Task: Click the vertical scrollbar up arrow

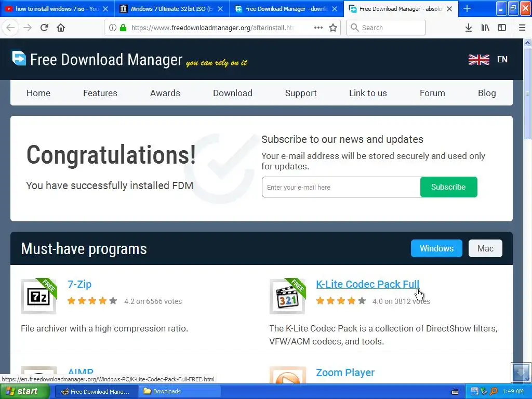Action: coord(527,43)
